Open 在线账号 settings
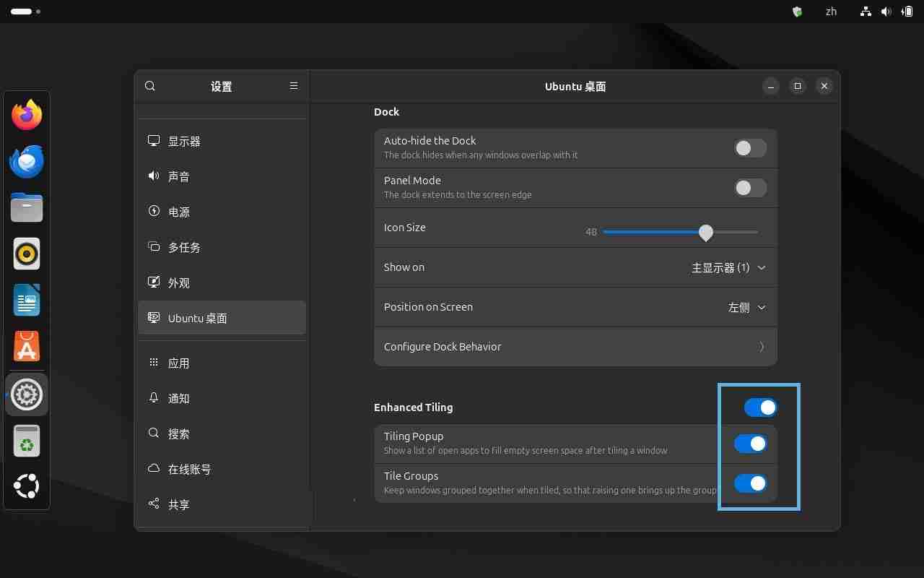The image size is (924, 578). 189,469
